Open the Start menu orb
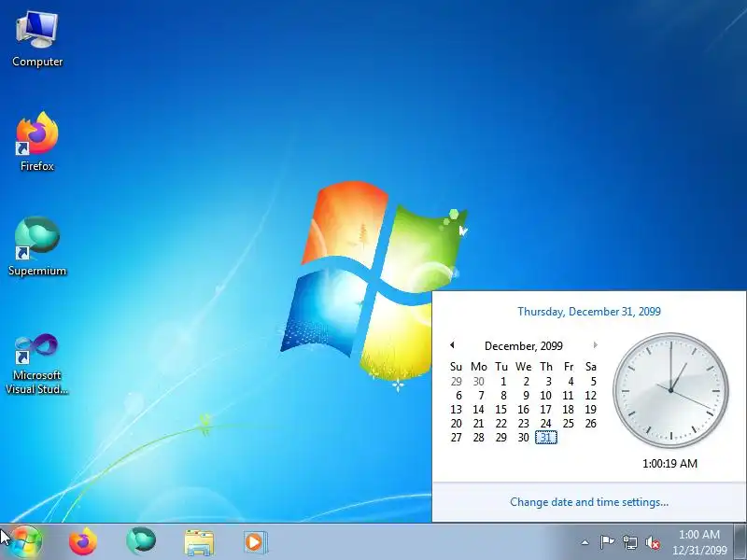The image size is (747, 560). click(24, 541)
